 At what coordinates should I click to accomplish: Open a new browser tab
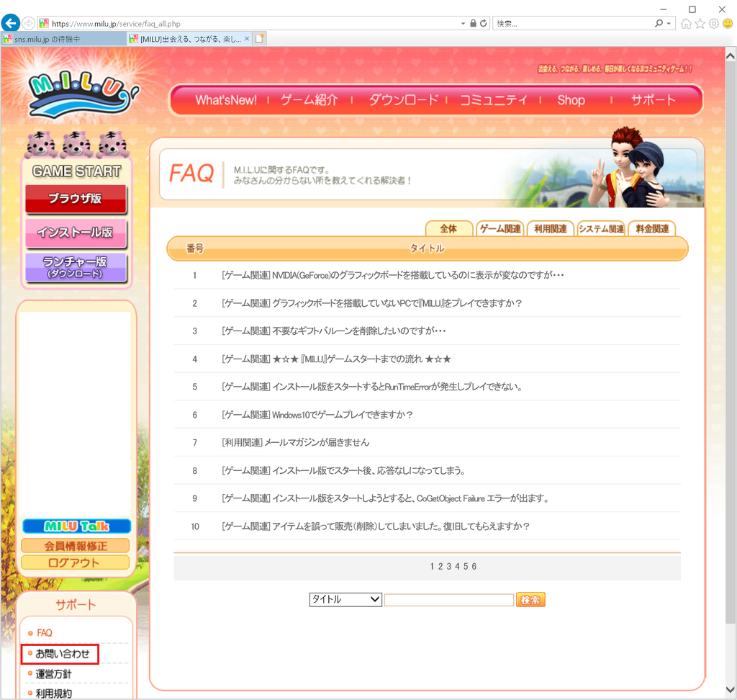(259, 39)
